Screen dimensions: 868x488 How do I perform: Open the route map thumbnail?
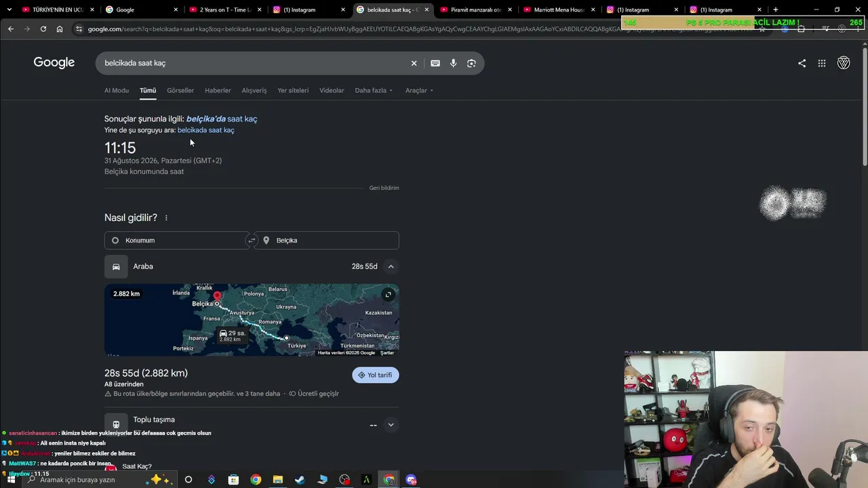252,320
